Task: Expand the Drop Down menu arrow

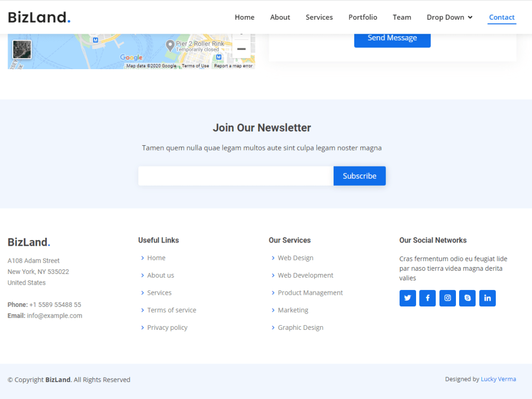Action: [470, 18]
